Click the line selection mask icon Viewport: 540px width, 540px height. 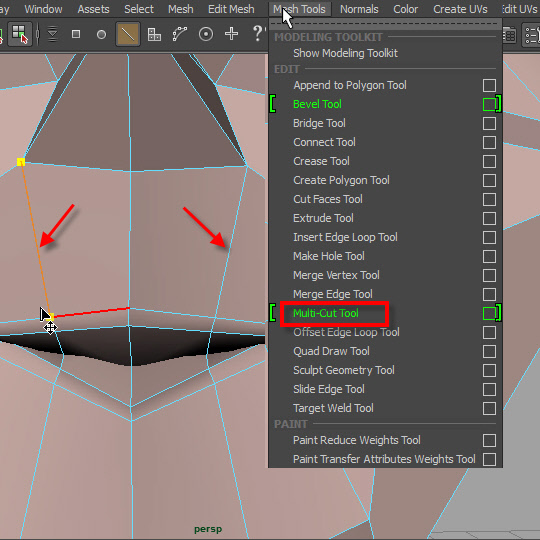[x=128, y=34]
